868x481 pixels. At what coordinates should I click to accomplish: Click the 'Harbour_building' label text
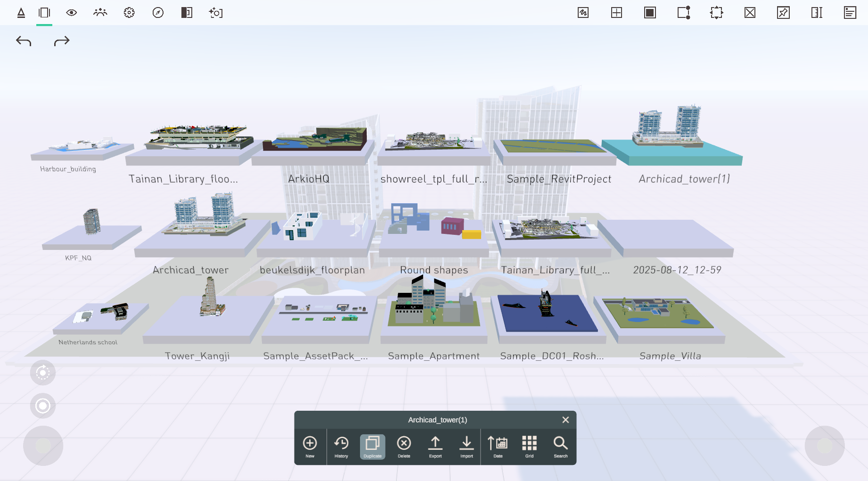(x=68, y=169)
